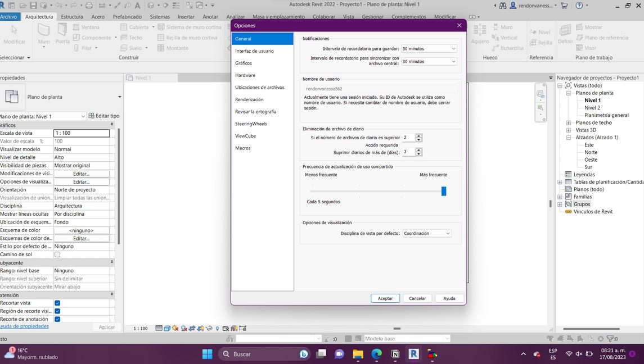This screenshot has width=644, height=364.
Task: Click the Windows Start button
Action: click(x=208, y=354)
